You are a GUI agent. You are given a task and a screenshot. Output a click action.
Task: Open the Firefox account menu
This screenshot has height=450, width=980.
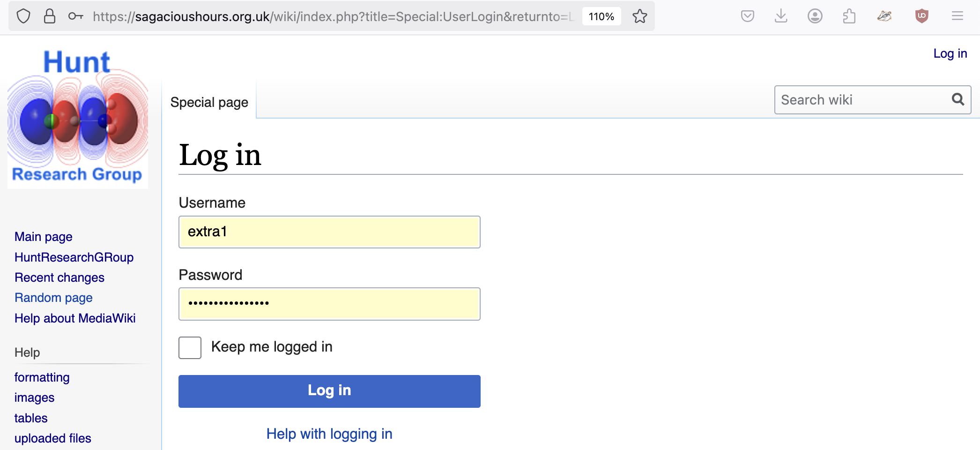tap(815, 15)
